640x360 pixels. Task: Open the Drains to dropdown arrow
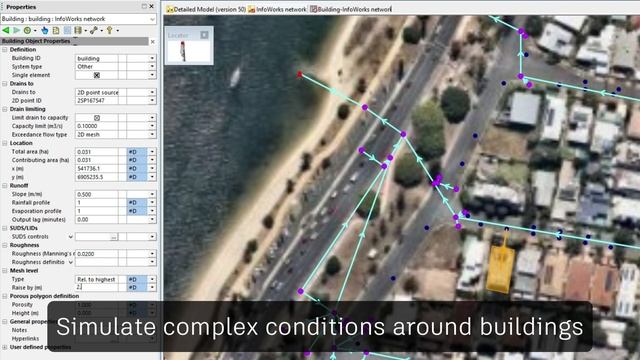tap(152, 92)
